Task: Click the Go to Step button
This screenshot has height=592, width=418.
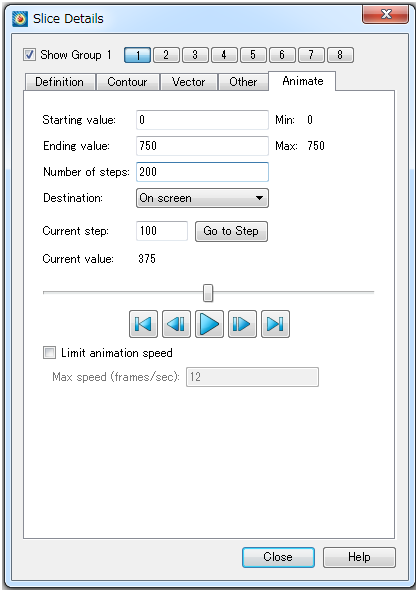Action: 231,231
